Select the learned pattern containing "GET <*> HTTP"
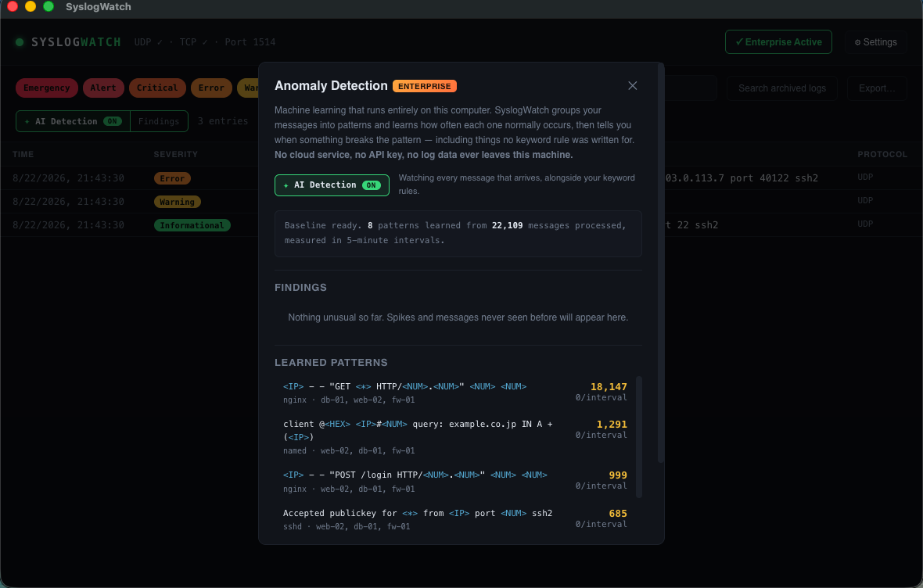This screenshot has height=588, width=923. tap(455, 393)
